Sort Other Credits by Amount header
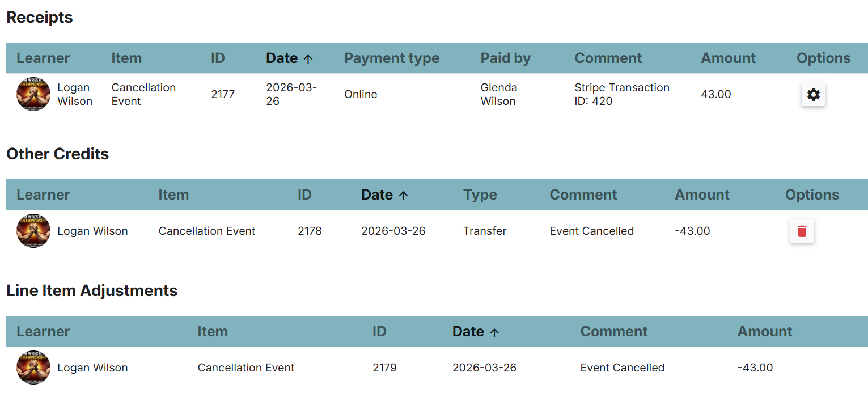 tap(702, 195)
